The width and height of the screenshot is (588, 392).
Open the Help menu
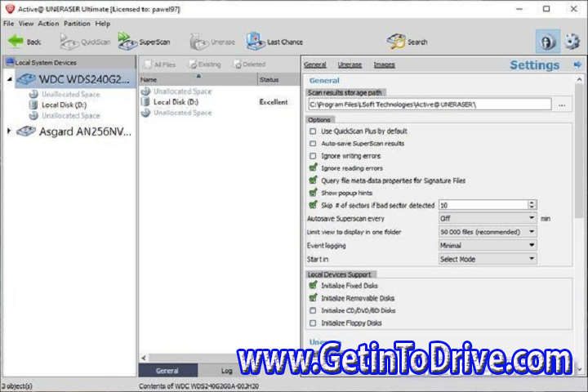coord(102,24)
